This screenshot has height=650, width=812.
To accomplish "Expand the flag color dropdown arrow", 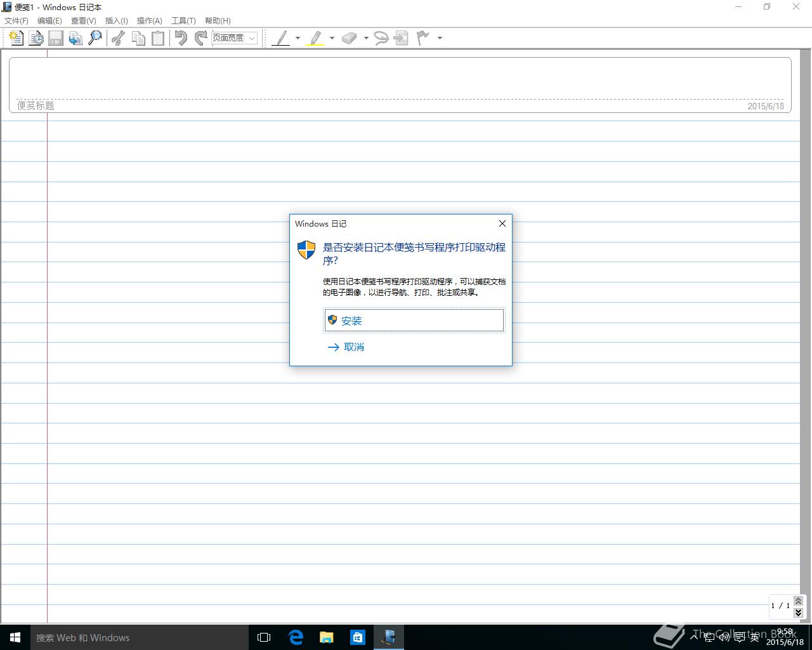I will click(440, 38).
